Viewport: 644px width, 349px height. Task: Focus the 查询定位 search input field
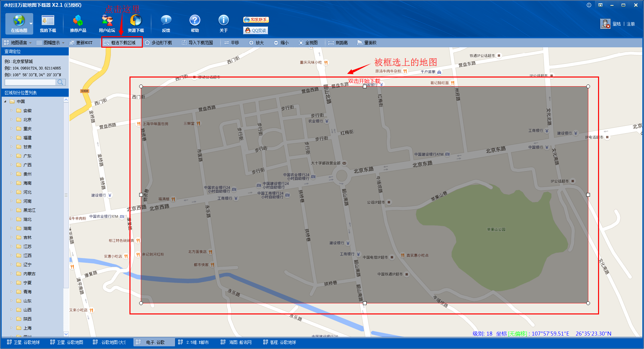click(x=30, y=82)
